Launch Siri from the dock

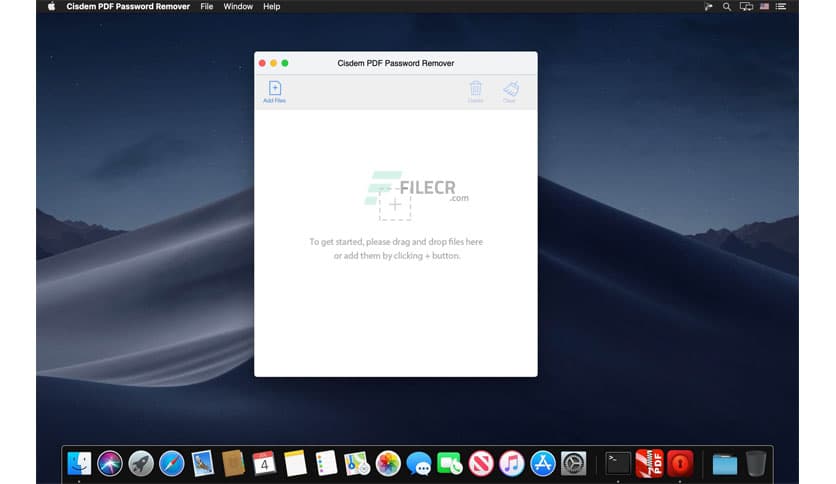tap(110, 463)
